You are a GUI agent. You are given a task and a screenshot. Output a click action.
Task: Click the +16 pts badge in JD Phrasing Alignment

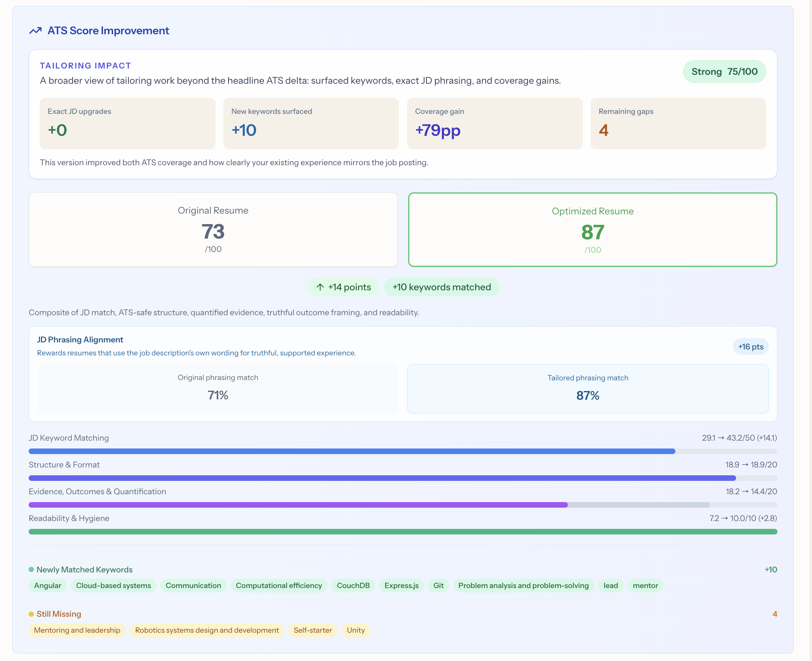click(750, 347)
